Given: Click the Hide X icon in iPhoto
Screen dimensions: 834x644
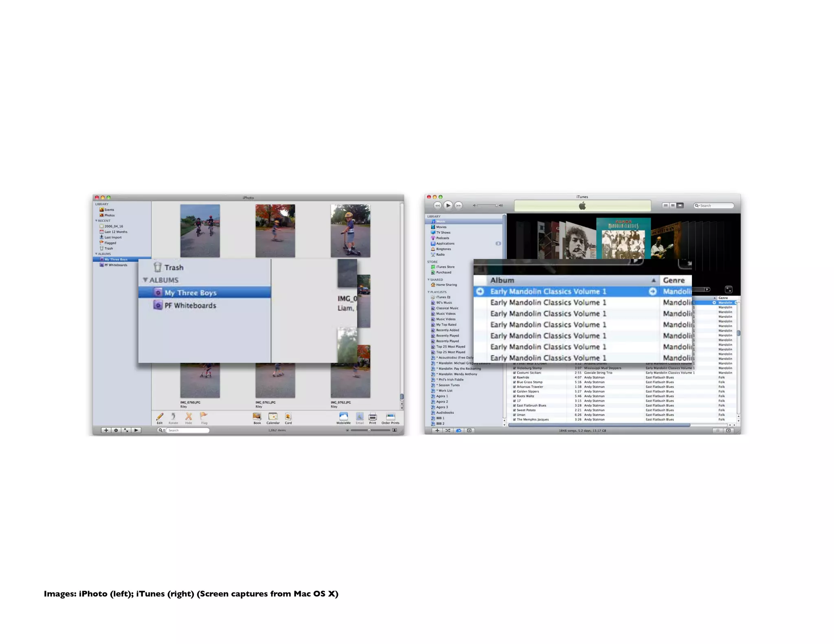Looking at the screenshot, I should coord(189,416).
